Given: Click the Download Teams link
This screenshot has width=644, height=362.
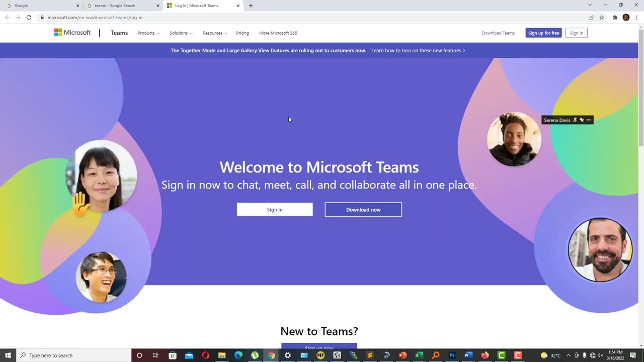Looking at the screenshot, I should click(x=498, y=33).
